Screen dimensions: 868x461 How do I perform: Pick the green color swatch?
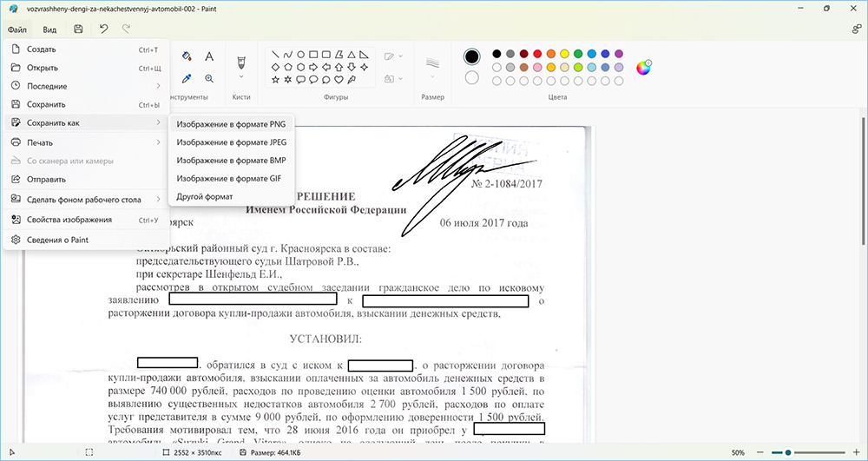(x=578, y=54)
